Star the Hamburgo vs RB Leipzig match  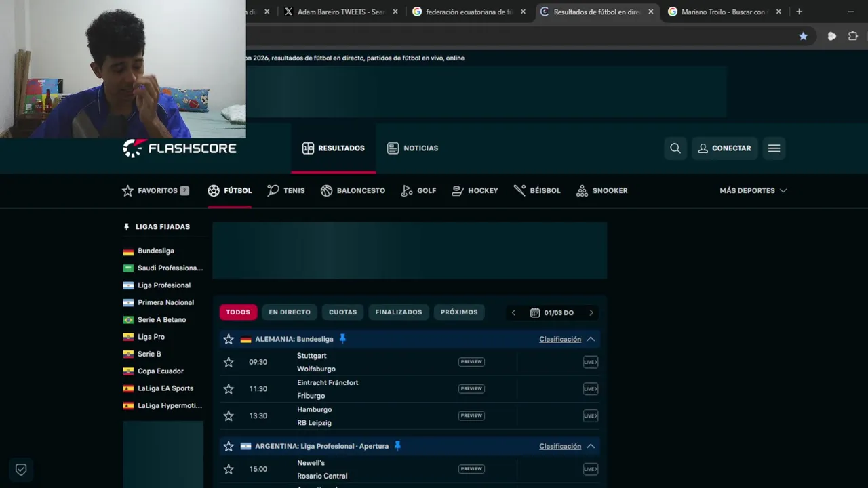coord(229,415)
